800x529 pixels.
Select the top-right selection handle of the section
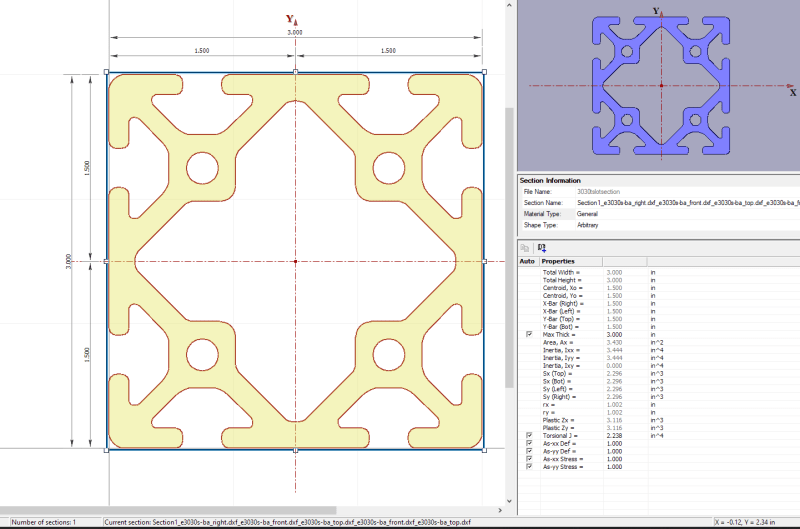(x=484, y=72)
